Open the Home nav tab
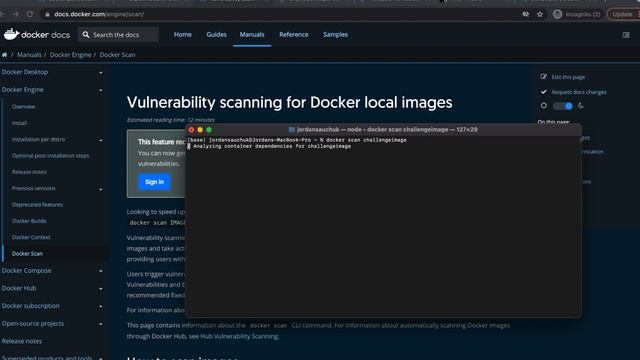Image resolution: width=640 pixels, height=360 pixels. pyautogui.click(x=182, y=35)
